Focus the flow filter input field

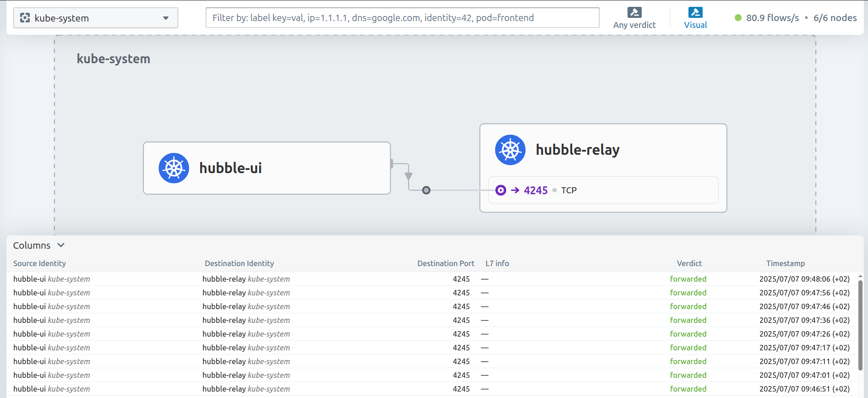402,18
